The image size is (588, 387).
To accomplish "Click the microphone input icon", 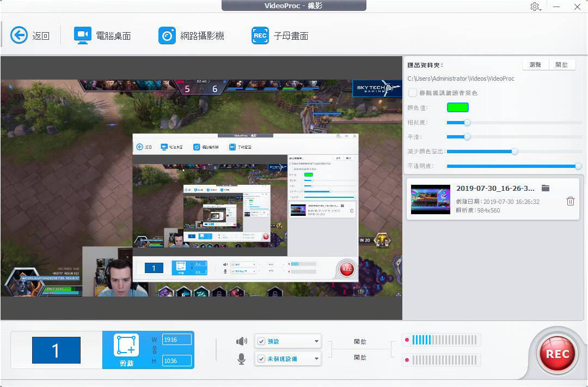I will 241,359.
